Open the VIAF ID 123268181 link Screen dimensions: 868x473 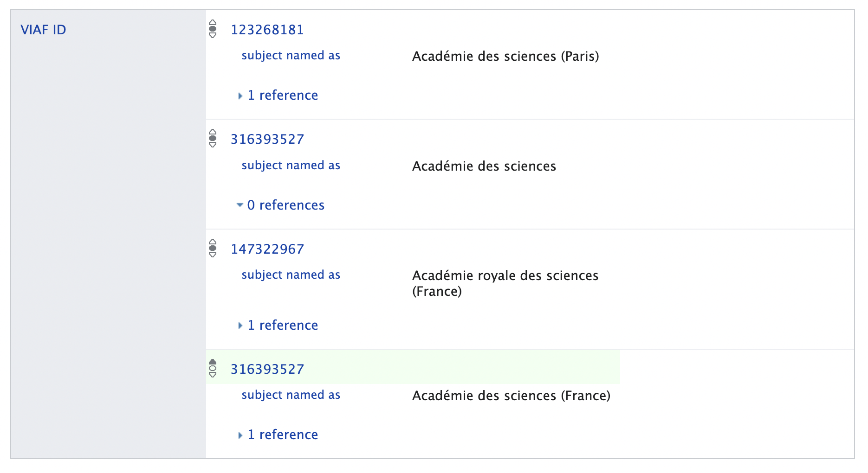[268, 29]
